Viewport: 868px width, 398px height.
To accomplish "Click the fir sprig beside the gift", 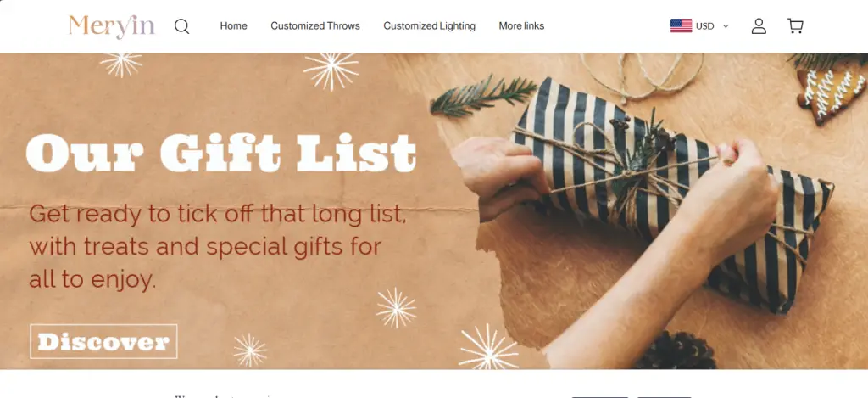I will point(482,95).
